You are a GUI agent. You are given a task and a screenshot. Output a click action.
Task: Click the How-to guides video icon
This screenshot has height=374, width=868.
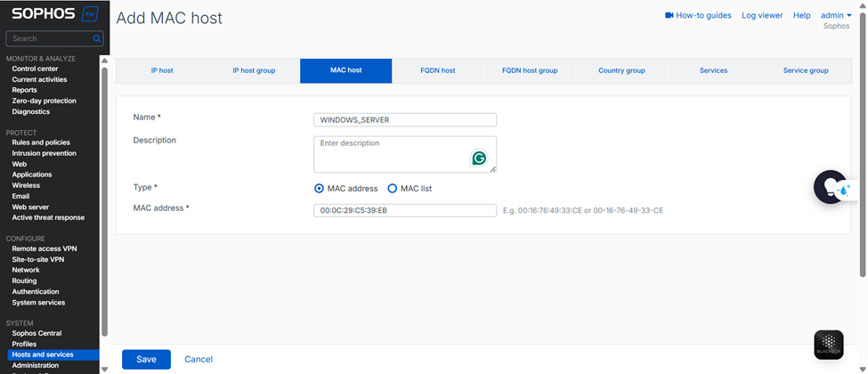pos(669,15)
